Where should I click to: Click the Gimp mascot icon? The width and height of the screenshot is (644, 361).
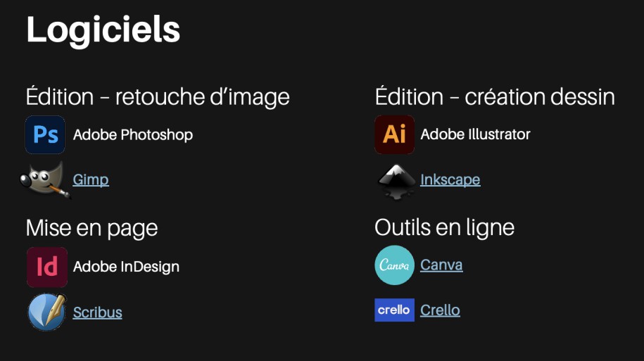pos(45,179)
